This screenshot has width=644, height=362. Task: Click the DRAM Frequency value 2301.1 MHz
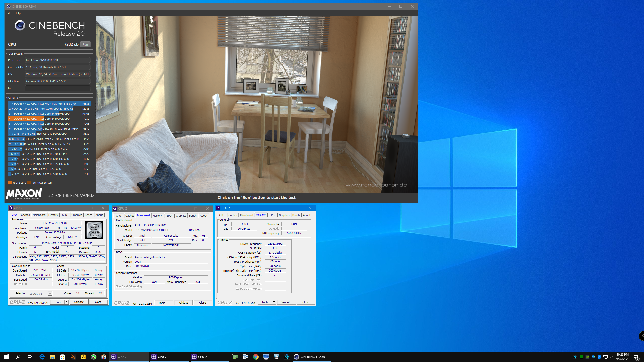(275, 244)
